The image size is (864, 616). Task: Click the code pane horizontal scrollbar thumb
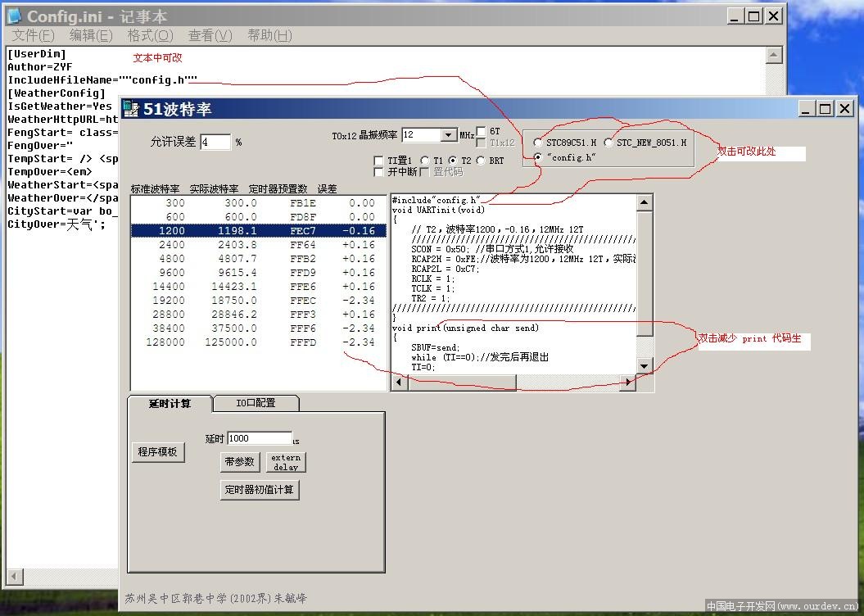pos(462,381)
